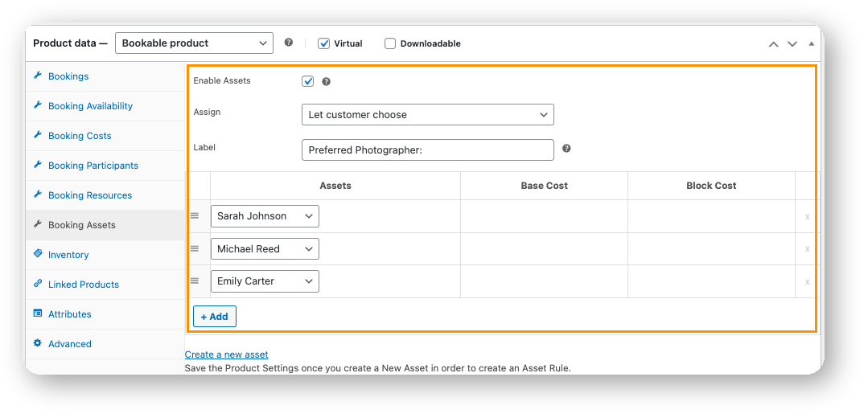
Task: Go to Booking Participants tab
Action: tap(105, 166)
